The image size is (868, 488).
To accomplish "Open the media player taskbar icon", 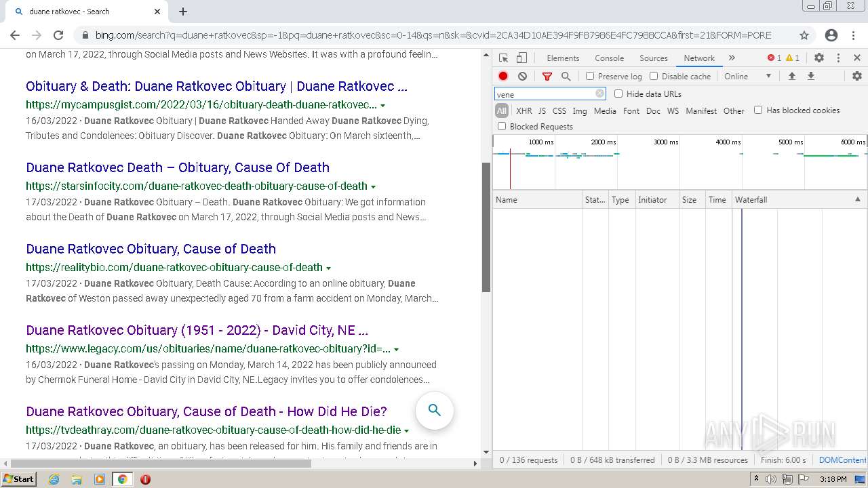I will 100,479.
